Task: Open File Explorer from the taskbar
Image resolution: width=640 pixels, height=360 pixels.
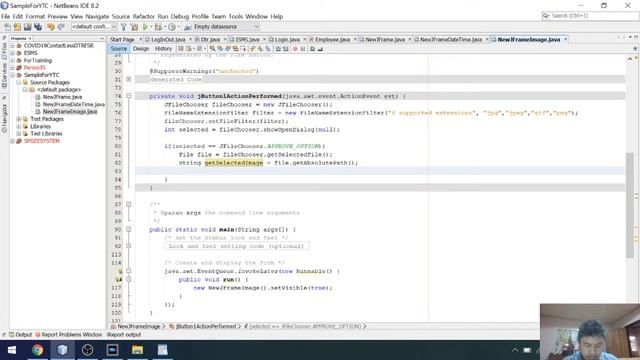Action: coord(138,350)
